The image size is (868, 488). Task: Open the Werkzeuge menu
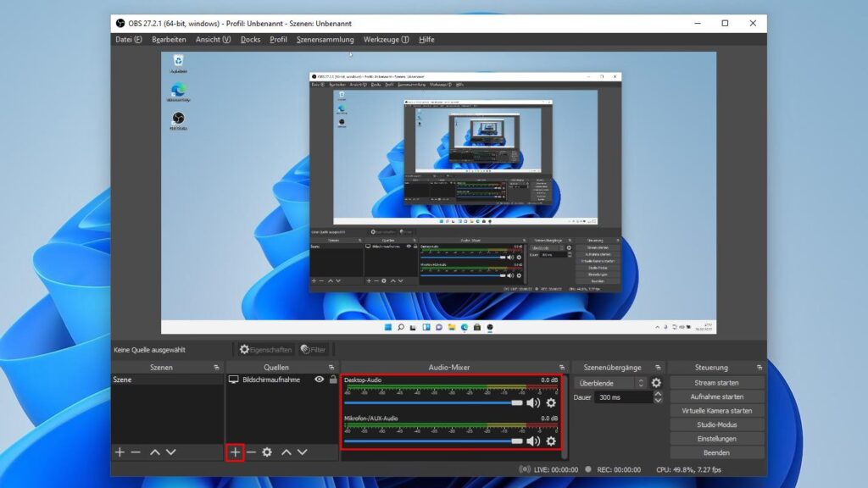386,39
